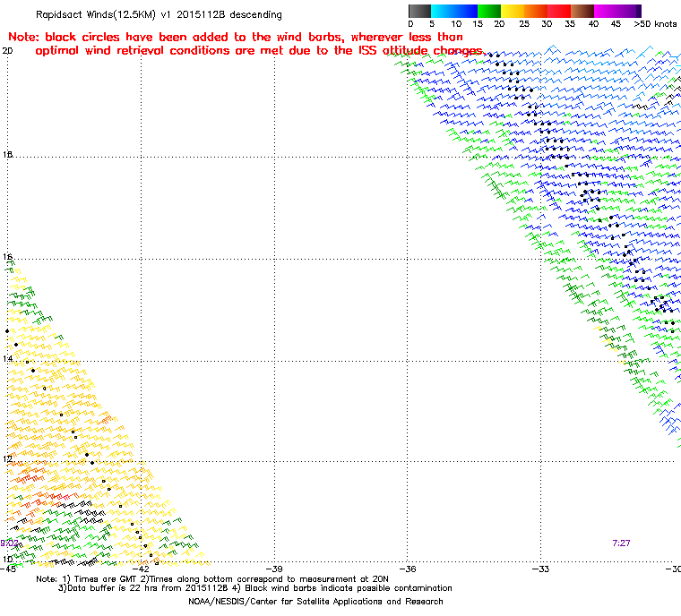Screen dimensions: 681x616
Task: Click the red 'Note: black circles have been added' line
Action: tap(236, 37)
